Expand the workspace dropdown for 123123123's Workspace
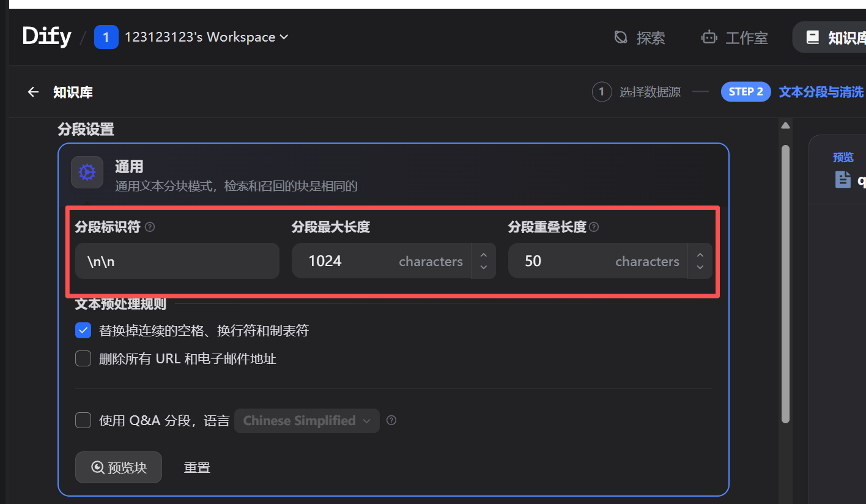The height and width of the screenshot is (504, 866). [x=283, y=37]
